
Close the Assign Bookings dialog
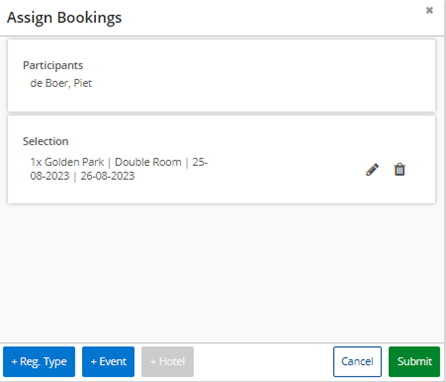click(x=429, y=10)
